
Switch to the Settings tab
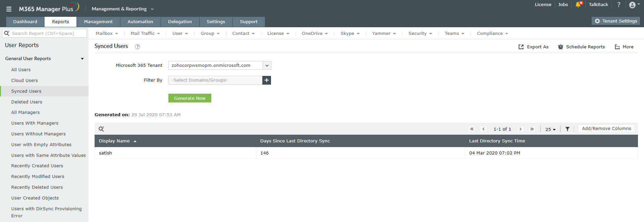pyautogui.click(x=216, y=22)
